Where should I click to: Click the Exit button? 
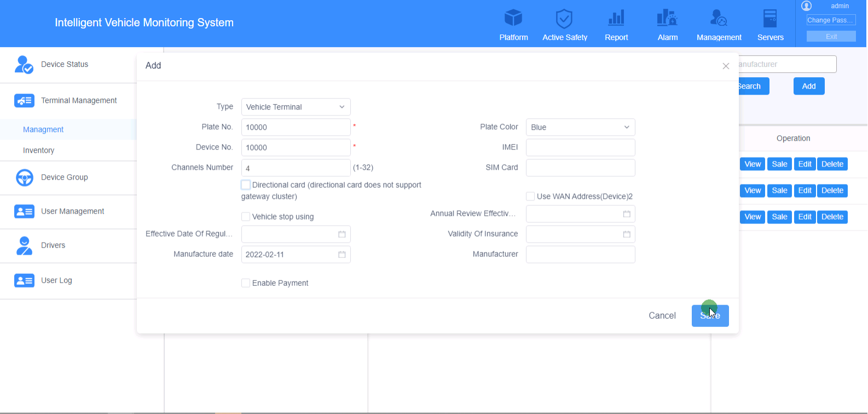coord(831,37)
